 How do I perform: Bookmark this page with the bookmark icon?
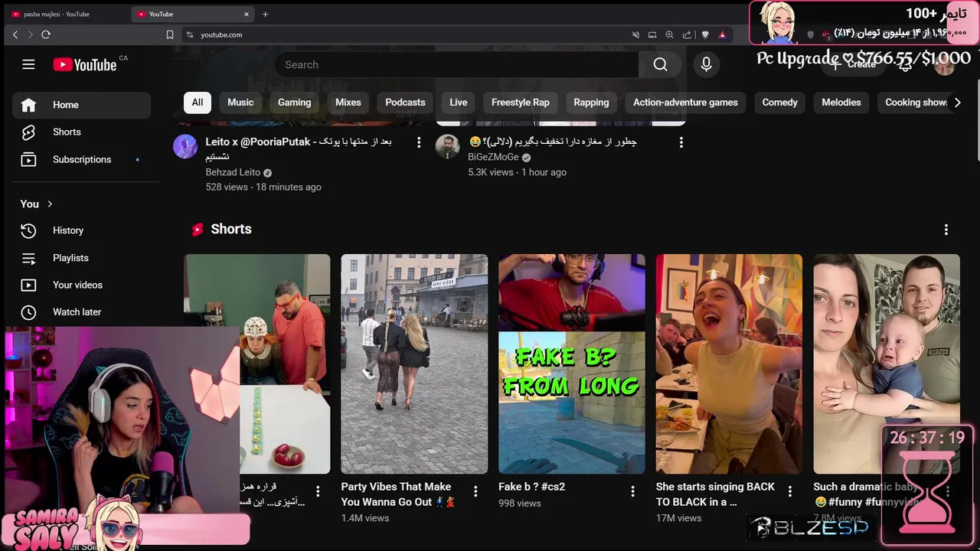[x=170, y=34]
